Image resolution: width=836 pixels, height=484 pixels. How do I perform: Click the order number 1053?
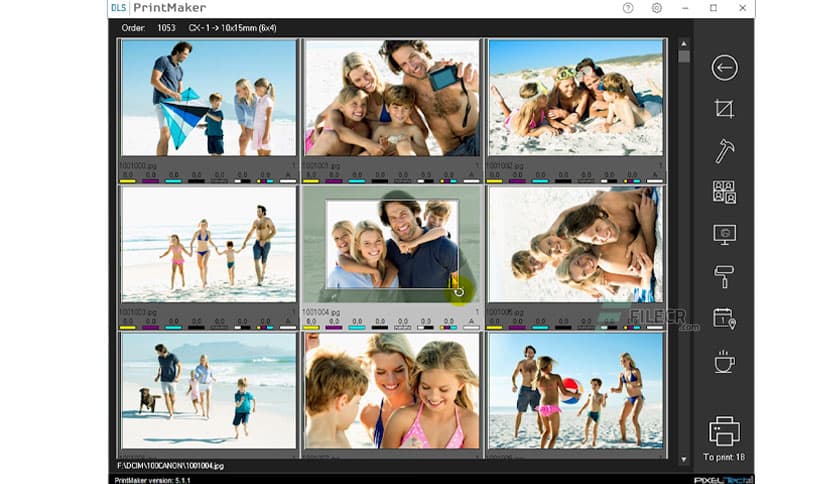(166, 28)
